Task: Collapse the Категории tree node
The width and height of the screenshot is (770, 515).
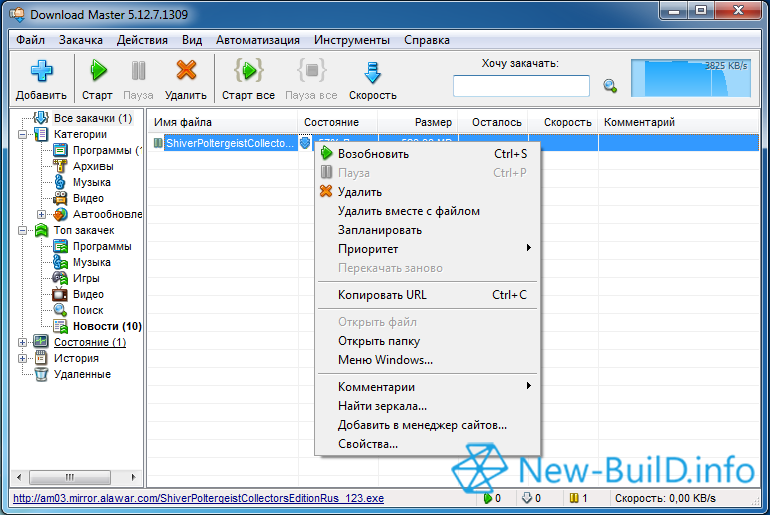Action: [23, 134]
